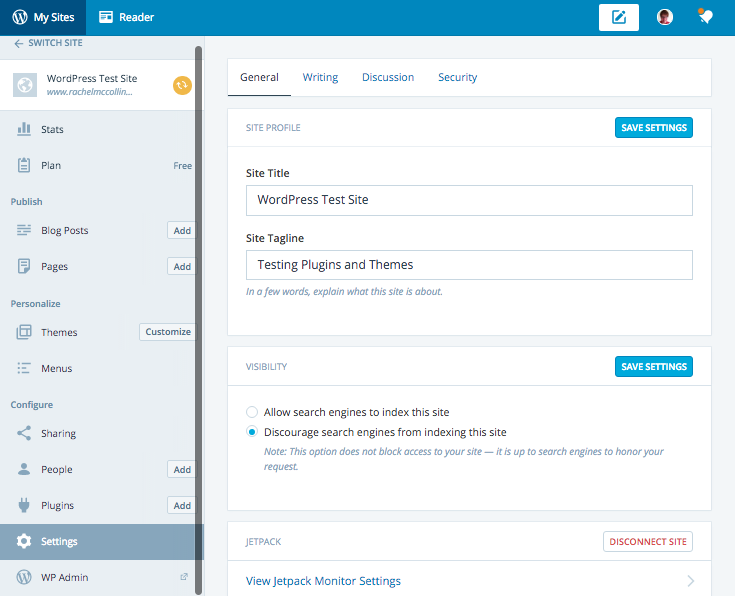Open WP Admin in the sidebar
This screenshot has height=596, width=735.
click(x=64, y=577)
